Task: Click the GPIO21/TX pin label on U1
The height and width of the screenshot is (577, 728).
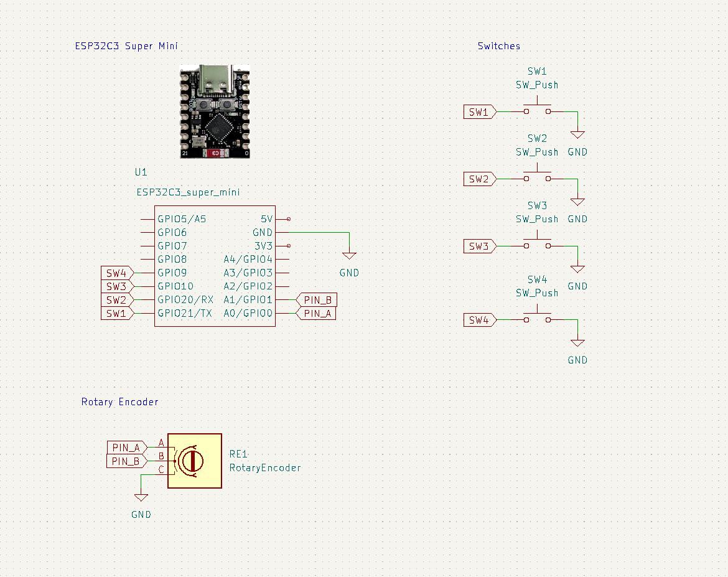Action: click(184, 313)
